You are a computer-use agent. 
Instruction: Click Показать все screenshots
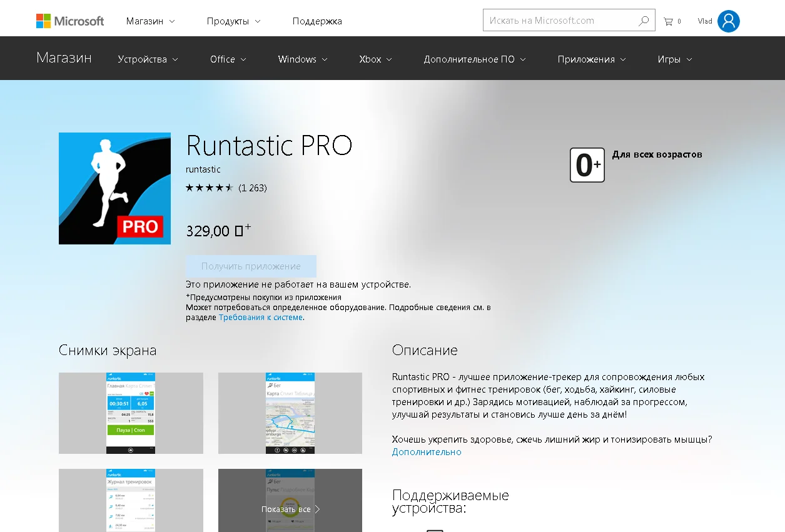pos(290,509)
